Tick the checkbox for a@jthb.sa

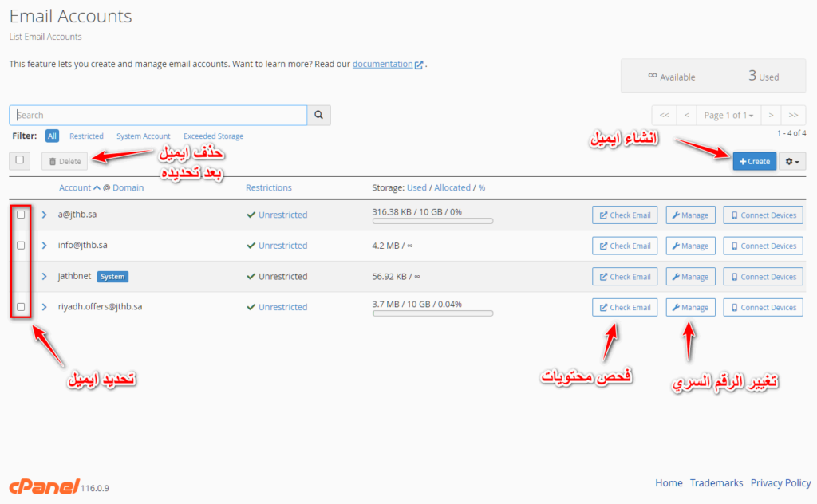[21, 215]
